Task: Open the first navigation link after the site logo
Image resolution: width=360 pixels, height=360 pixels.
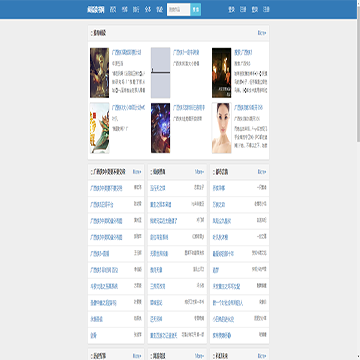Action: pyautogui.click(x=113, y=10)
